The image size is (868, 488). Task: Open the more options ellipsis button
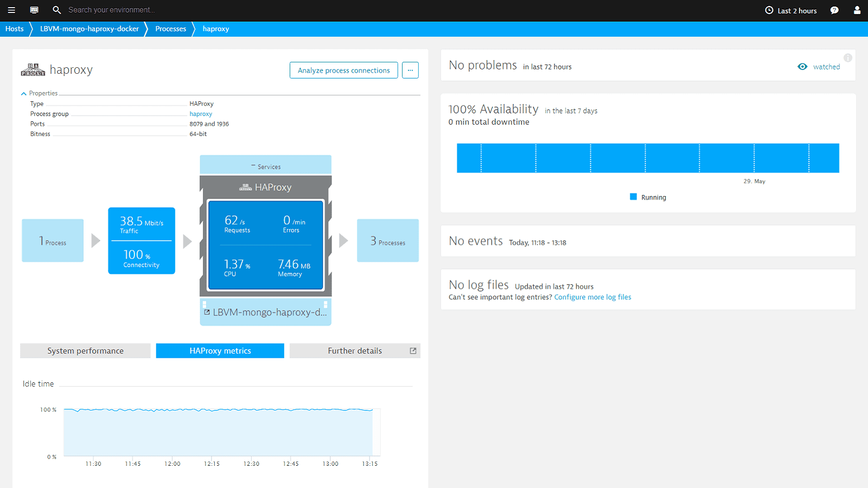(410, 70)
